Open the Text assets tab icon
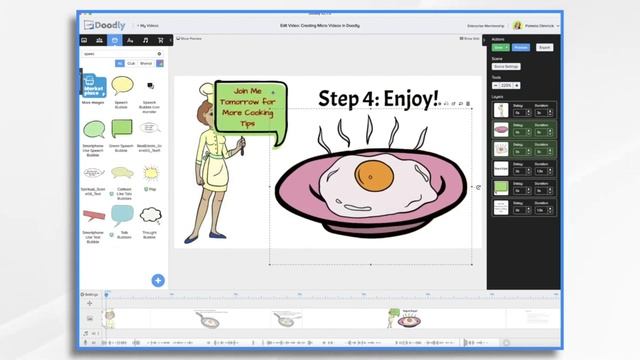 tap(130, 40)
